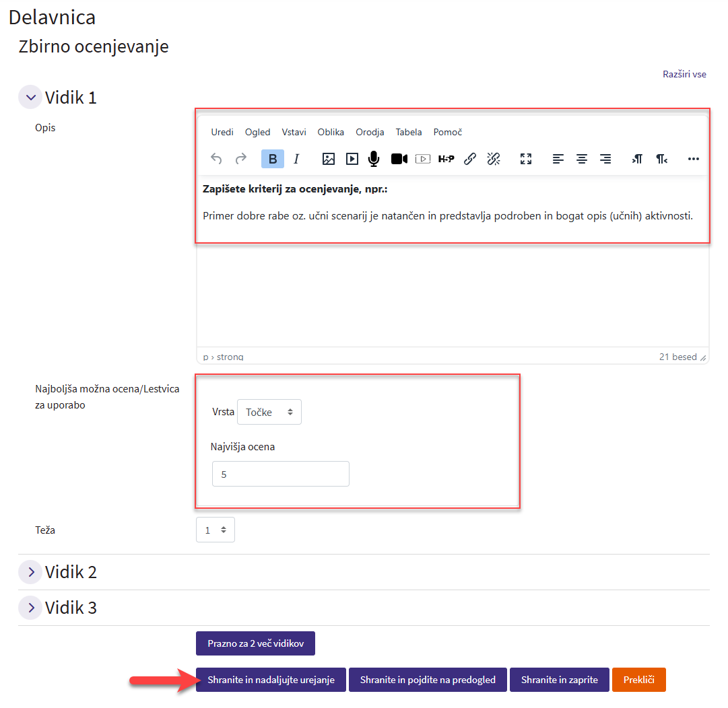Click the Vidik 3 heading text
The width and height of the screenshot is (728, 708).
(x=71, y=608)
